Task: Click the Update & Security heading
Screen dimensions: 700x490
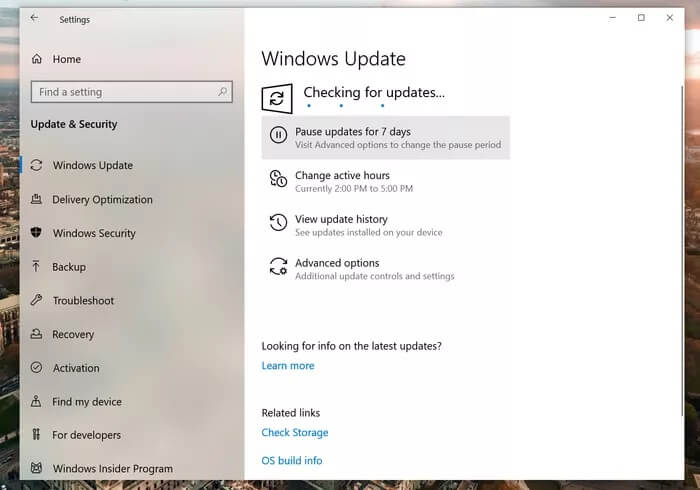Action: pos(74,124)
